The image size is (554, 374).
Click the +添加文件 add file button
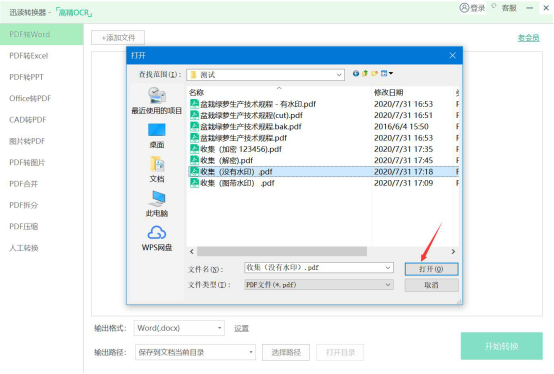pos(118,37)
